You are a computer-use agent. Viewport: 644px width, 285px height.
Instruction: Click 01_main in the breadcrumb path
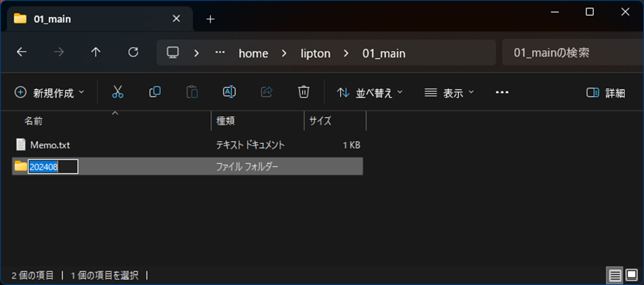tap(384, 53)
